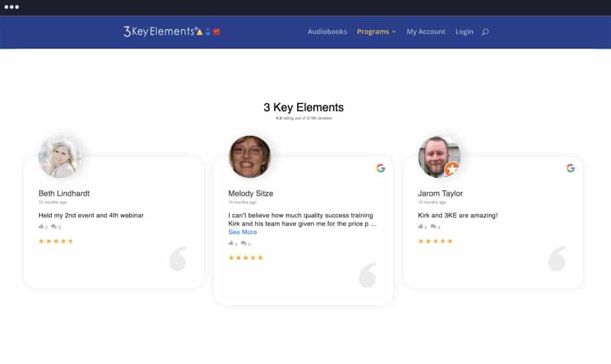611x364 pixels.
Task: Click the Google icon on Jarom Taylor's review
Action: point(571,168)
